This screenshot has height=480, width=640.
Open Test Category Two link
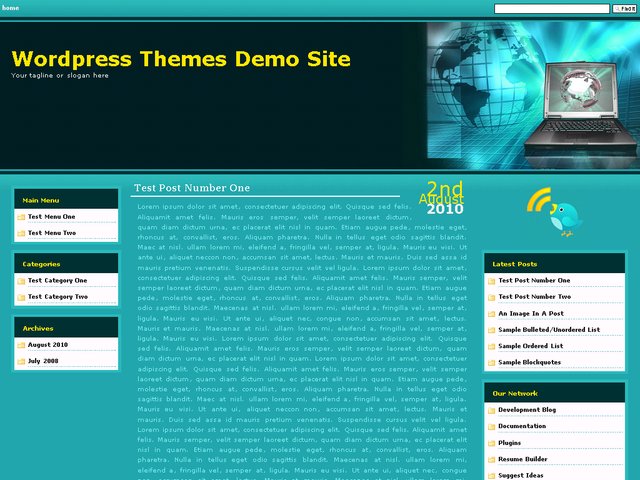pos(58,297)
